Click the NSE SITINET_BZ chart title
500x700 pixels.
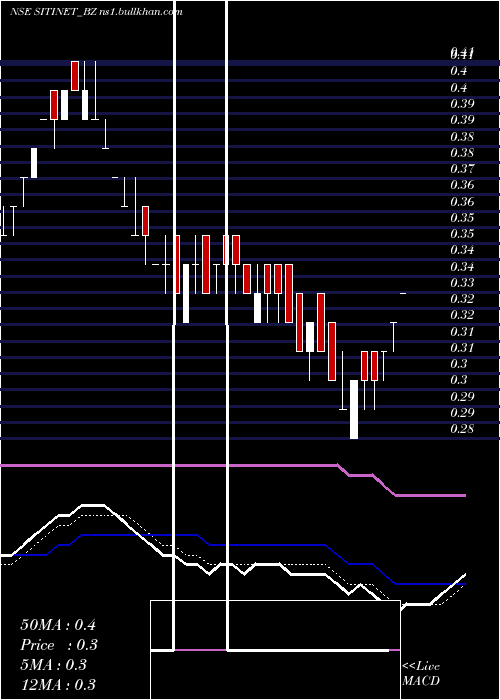click(x=96, y=12)
